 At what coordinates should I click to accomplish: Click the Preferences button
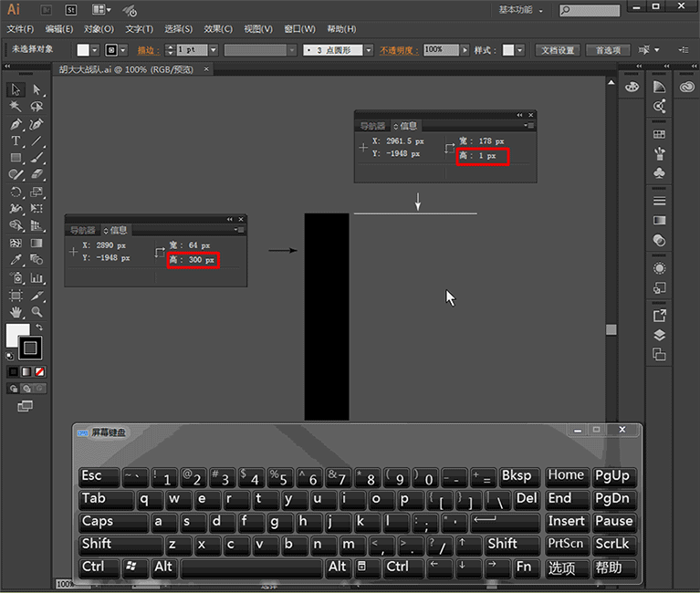(608, 50)
